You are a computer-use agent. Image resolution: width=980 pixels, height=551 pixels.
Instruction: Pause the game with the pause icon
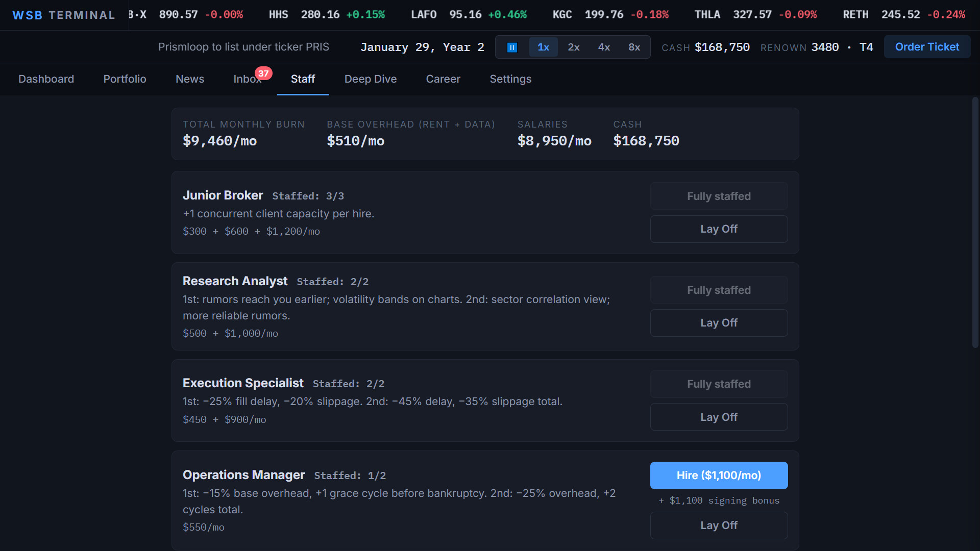[x=512, y=47]
